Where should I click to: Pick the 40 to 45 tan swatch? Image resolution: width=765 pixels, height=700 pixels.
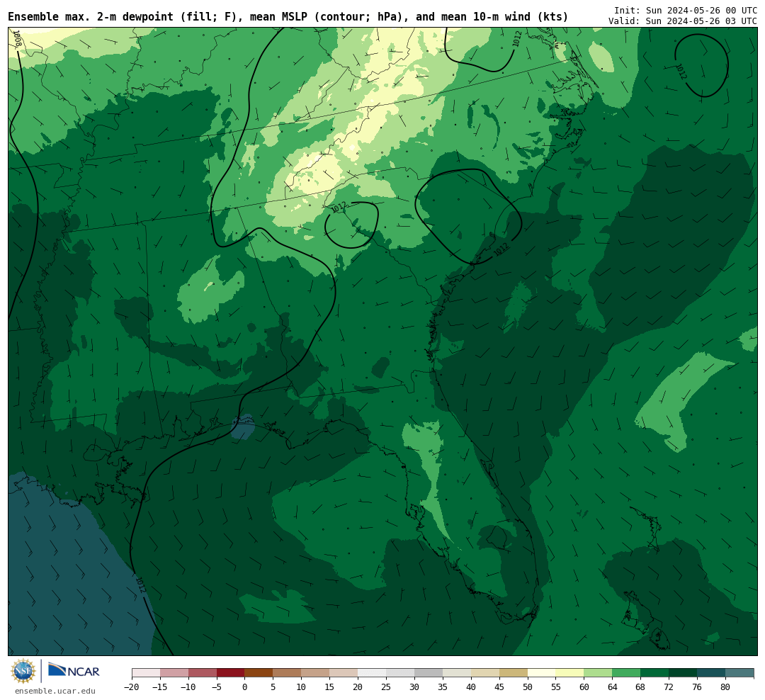coord(485,673)
